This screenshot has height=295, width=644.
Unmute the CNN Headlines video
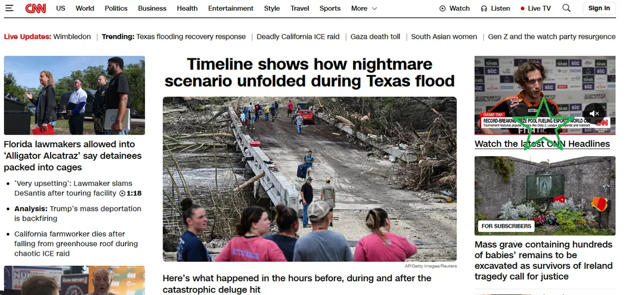click(594, 114)
